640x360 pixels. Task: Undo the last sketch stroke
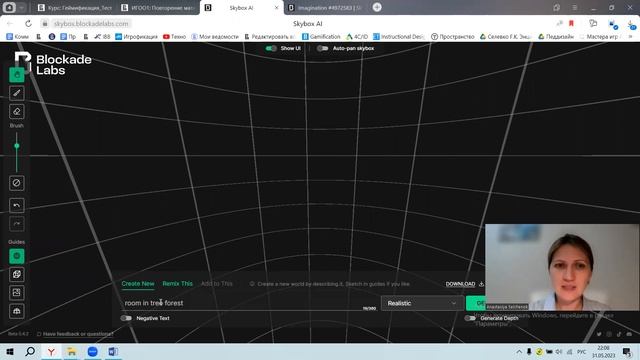click(x=17, y=205)
